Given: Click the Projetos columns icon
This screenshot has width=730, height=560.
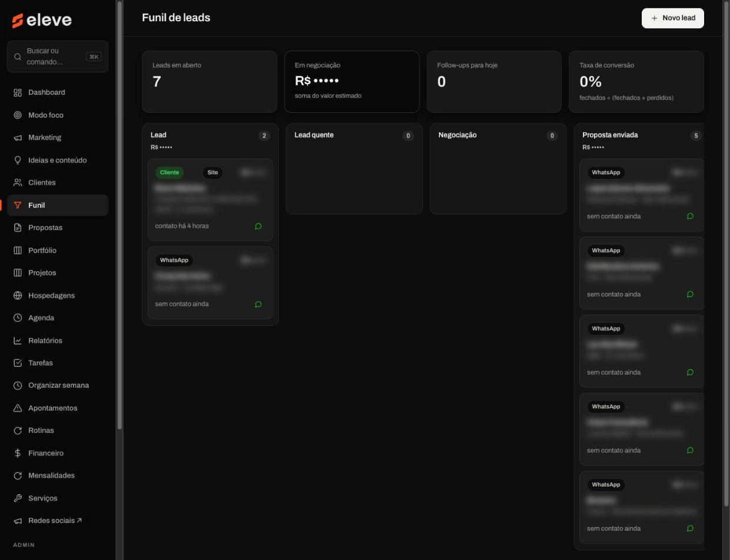Looking at the screenshot, I should point(18,273).
